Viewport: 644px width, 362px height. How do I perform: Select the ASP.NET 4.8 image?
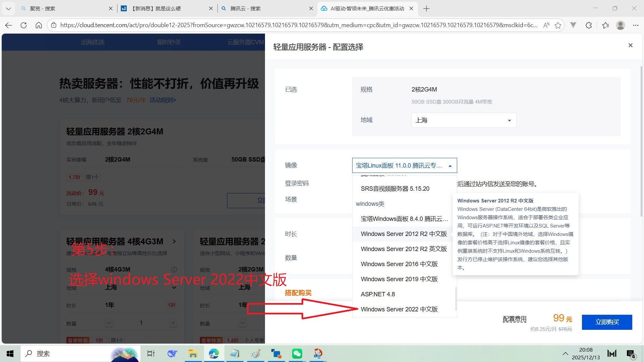click(x=378, y=294)
